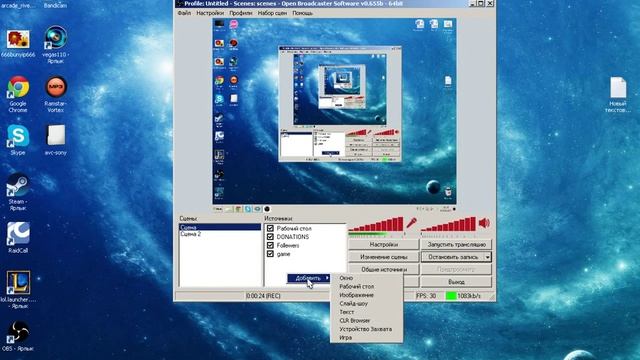Expand the Добавить submenu item
640x360 pixels.
click(309, 278)
